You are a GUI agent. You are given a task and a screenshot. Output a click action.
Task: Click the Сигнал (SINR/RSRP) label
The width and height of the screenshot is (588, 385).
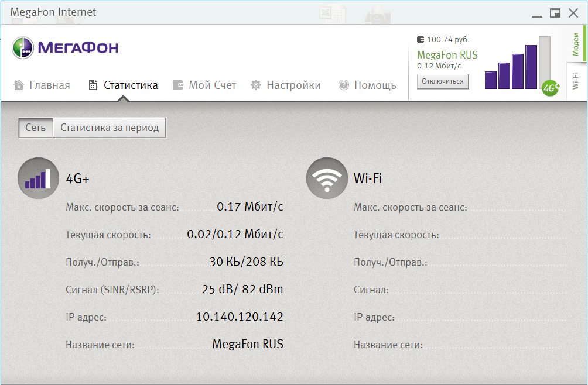pyautogui.click(x=112, y=290)
